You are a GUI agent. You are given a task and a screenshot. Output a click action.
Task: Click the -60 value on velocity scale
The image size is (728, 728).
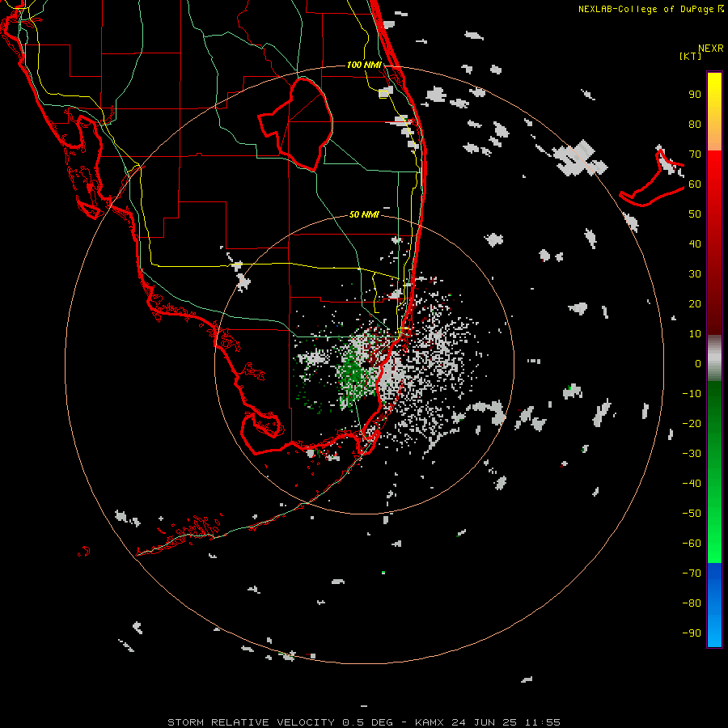pyautogui.click(x=692, y=544)
